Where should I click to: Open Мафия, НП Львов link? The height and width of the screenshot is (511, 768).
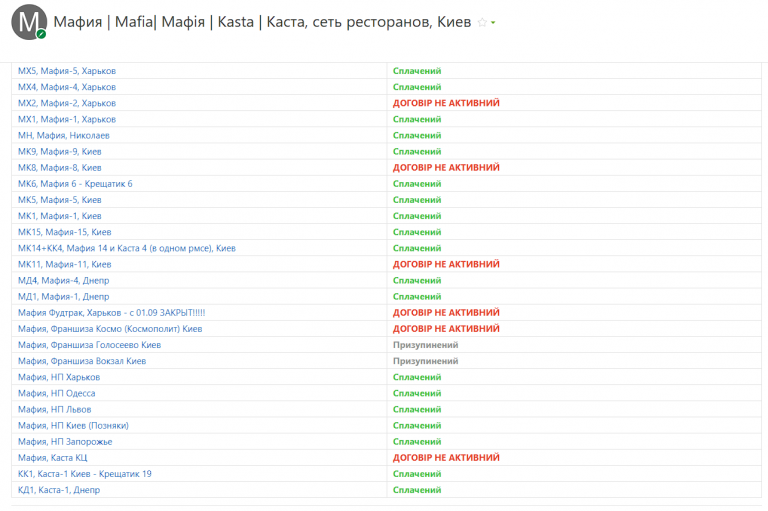pyautogui.click(x=54, y=410)
